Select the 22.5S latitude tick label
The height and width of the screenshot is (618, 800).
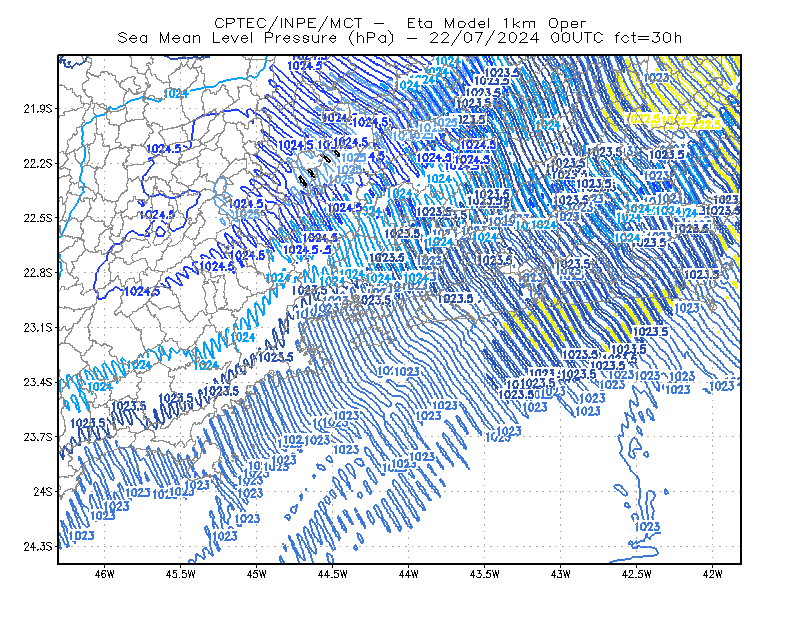pyautogui.click(x=38, y=218)
